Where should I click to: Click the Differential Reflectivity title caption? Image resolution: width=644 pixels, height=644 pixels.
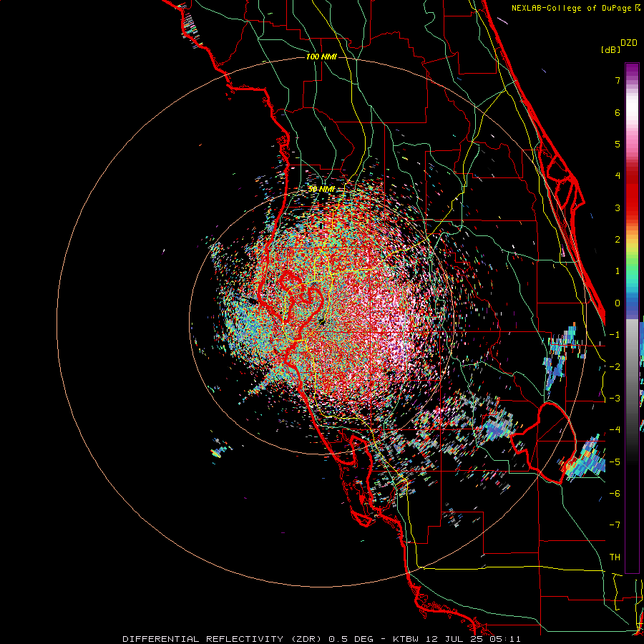click(x=321, y=639)
